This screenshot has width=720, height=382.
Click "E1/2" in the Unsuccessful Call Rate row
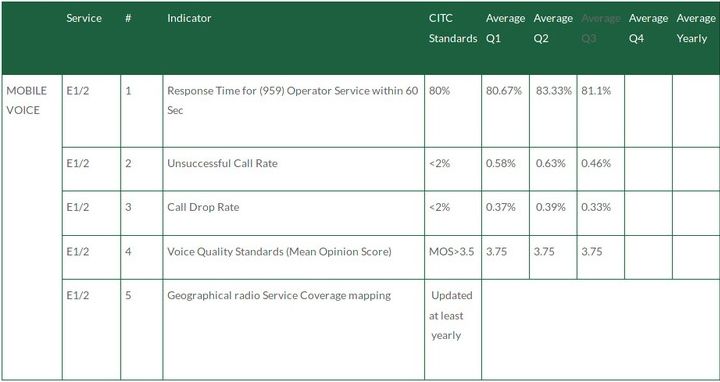pyautogui.click(x=78, y=163)
